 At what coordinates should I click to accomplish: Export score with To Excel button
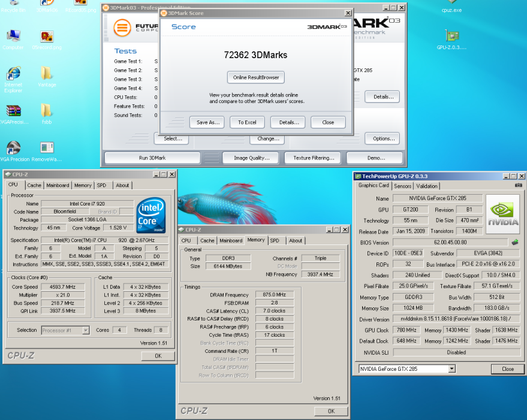[x=247, y=122]
